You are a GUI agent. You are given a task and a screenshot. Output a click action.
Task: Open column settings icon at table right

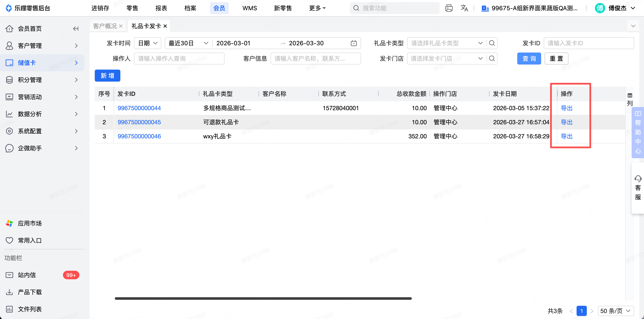point(630,96)
